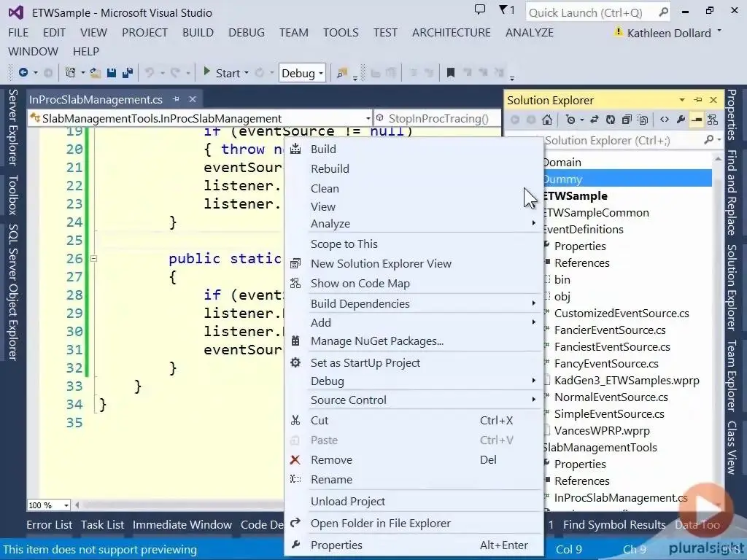Select KadGen3_ETWSamples.wprp file
Image resolution: width=747 pixels, height=560 pixels.
click(x=627, y=381)
